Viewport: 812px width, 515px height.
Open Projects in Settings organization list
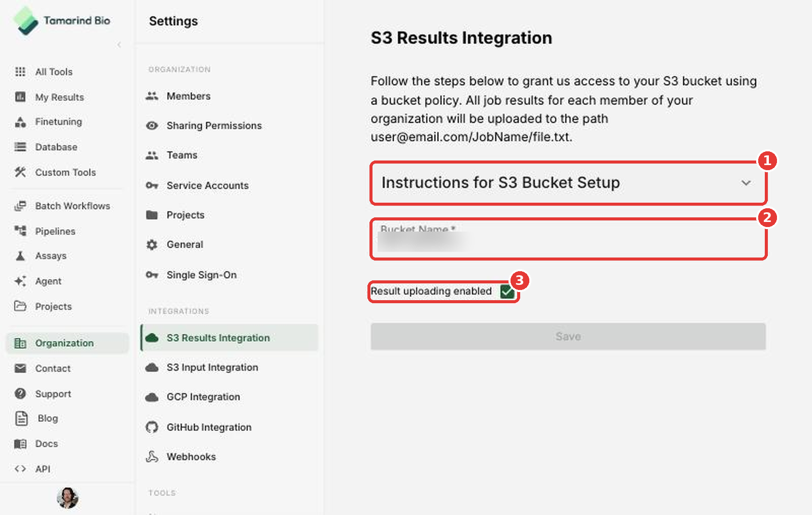coord(229,215)
